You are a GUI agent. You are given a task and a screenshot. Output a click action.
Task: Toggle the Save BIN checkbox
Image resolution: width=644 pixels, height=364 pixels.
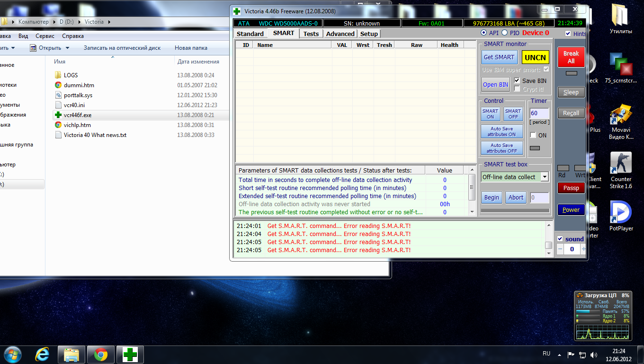tap(517, 81)
